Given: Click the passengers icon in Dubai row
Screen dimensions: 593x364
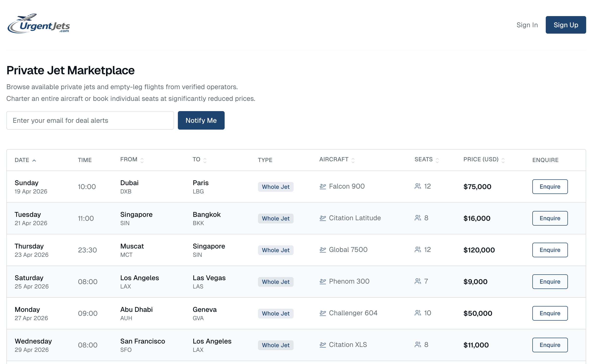Looking at the screenshot, I should point(418,187).
